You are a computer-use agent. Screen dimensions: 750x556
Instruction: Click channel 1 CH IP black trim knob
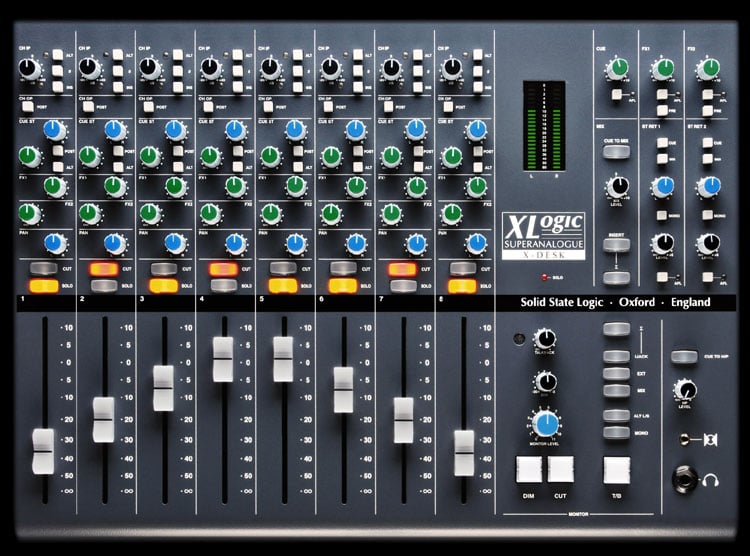point(30,68)
